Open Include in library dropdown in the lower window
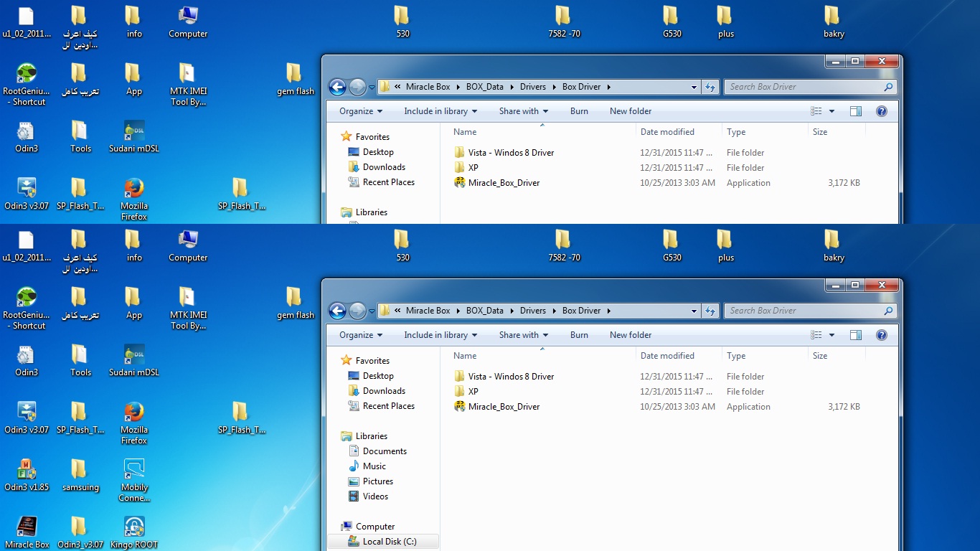 (440, 335)
